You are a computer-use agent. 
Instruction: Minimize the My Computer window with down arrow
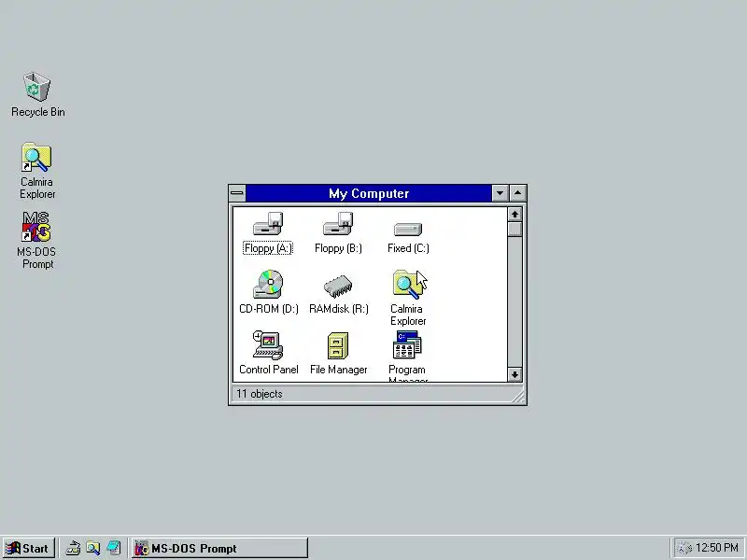click(x=500, y=193)
